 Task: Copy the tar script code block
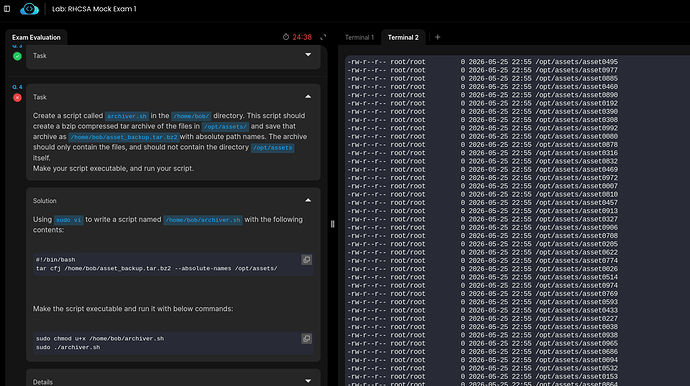pos(307,260)
